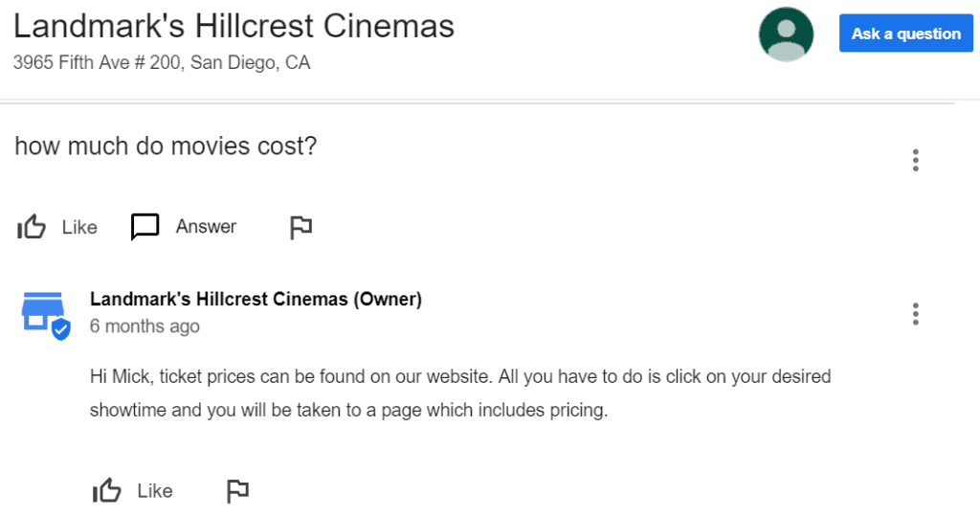Click the thumbs-up icon under the question
This screenshot has height=517, width=980.
(x=32, y=227)
